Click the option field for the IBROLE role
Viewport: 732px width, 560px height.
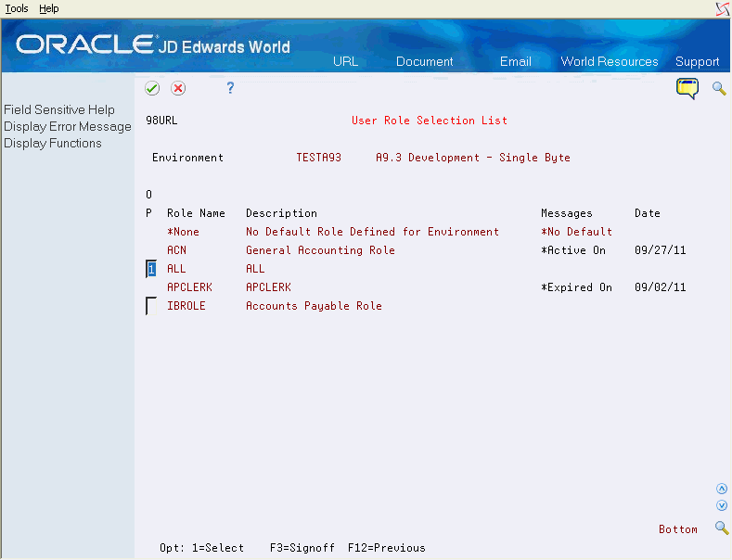coord(151,306)
